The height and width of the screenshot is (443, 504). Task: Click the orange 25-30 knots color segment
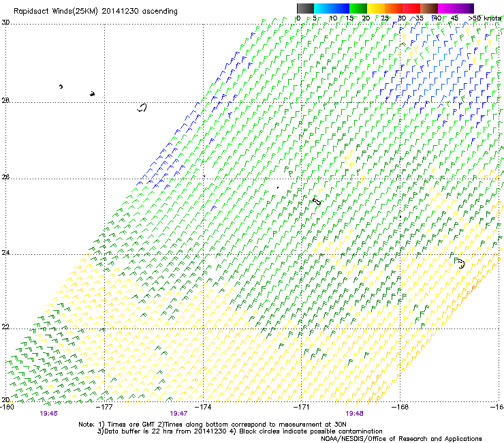[x=394, y=8]
